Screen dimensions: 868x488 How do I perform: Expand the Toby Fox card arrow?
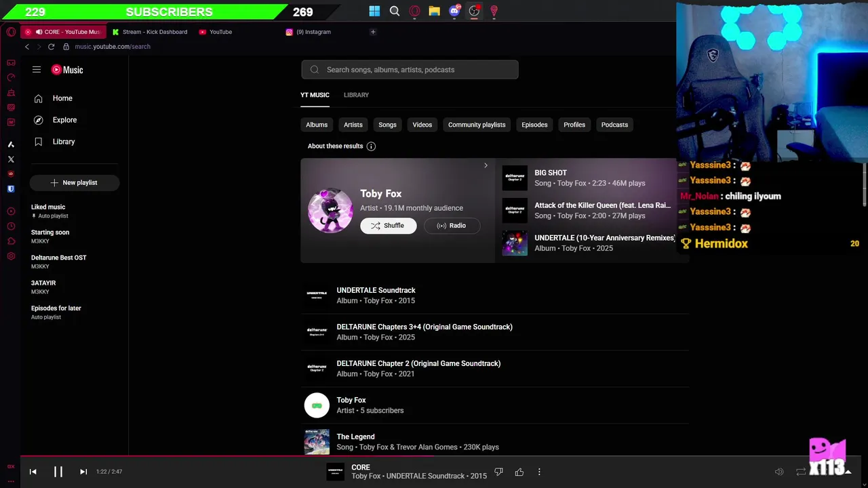(486, 165)
